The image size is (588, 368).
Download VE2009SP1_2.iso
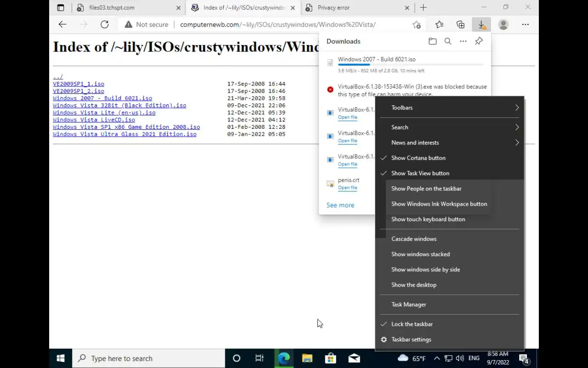pyautogui.click(x=79, y=91)
